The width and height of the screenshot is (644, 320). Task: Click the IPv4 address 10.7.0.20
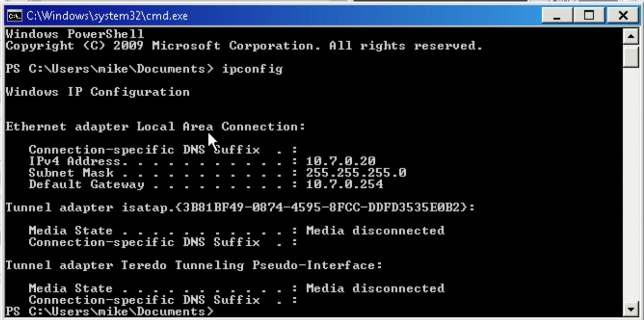(341, 161)
